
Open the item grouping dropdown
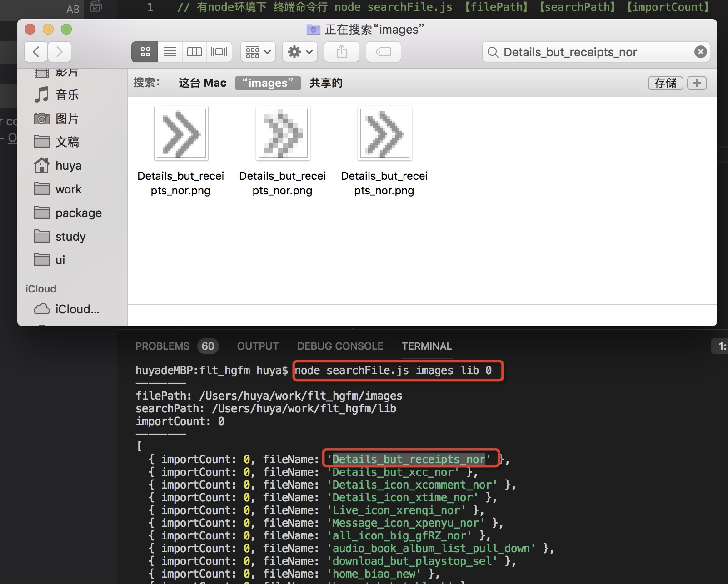[258, 52]
